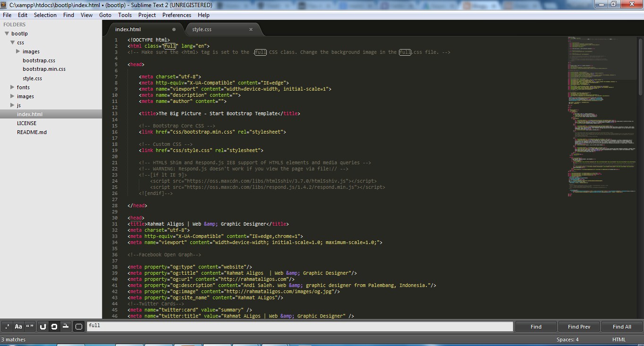Toggle the in selection find option
This screenshot has width=644, height=346.
[66, 326]
